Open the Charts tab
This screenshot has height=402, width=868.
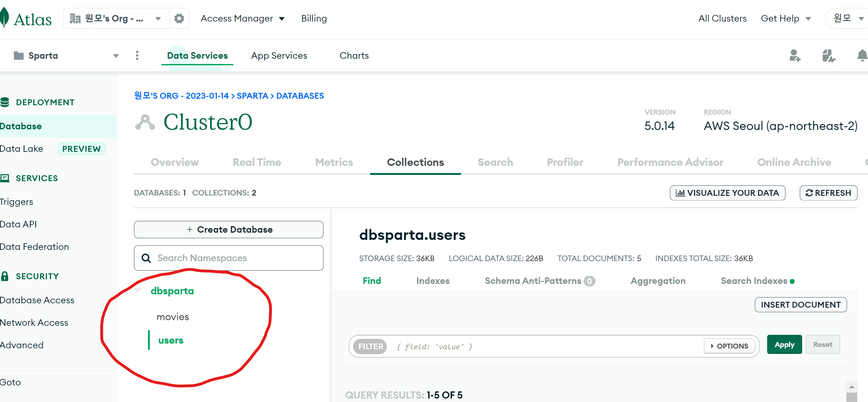pyautogui.click(x=354, y=56)
